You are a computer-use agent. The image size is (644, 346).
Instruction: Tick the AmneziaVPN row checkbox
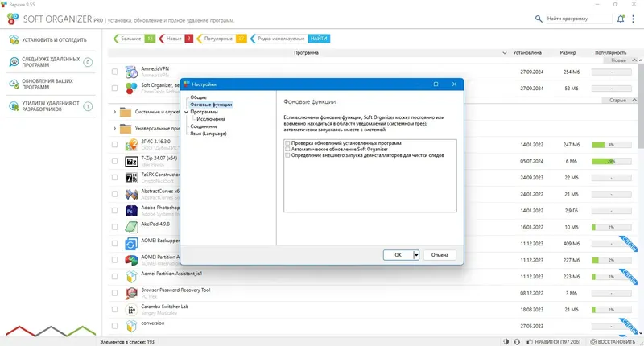[114, 72]
